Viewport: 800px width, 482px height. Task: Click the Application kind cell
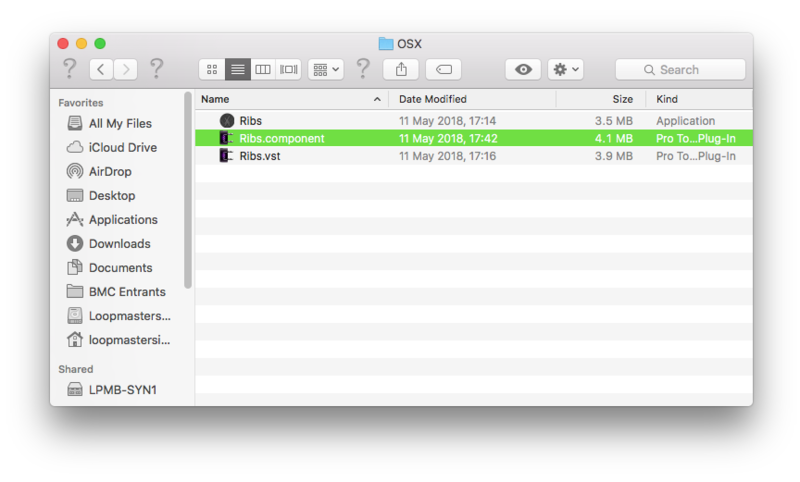pyautogui.click(x=685, y=121)
